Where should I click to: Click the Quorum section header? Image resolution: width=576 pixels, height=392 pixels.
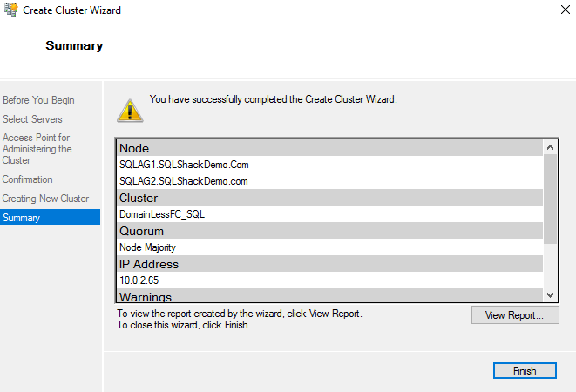click(x=329, y=231)
